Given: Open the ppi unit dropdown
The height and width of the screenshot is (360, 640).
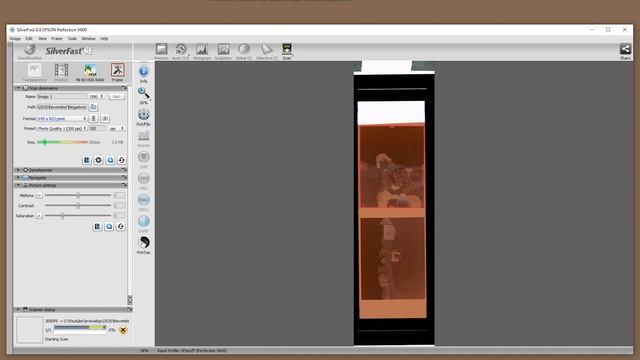Looking at the screenshot, I should [x=117, y=129].
